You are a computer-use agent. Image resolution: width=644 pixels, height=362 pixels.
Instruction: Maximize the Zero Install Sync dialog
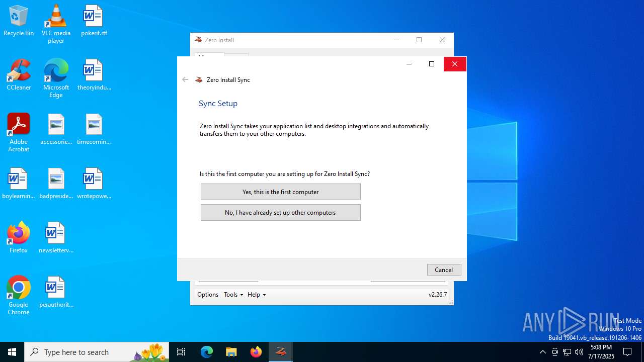coord(432,64)
